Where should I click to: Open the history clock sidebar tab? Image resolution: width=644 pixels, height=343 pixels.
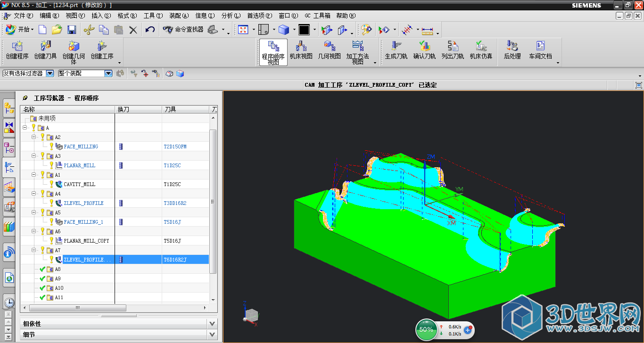(x=9, y=302)
